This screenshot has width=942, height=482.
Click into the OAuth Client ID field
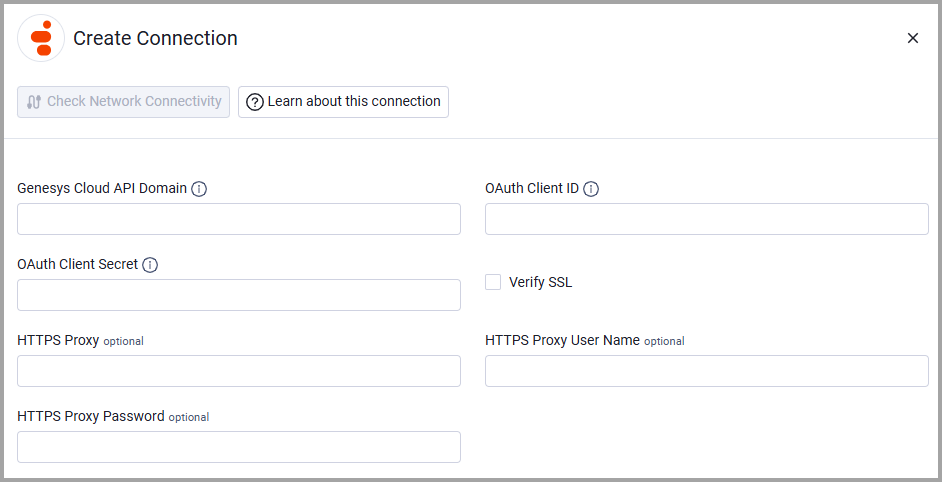pyautogui.click(x=706, y=219)
